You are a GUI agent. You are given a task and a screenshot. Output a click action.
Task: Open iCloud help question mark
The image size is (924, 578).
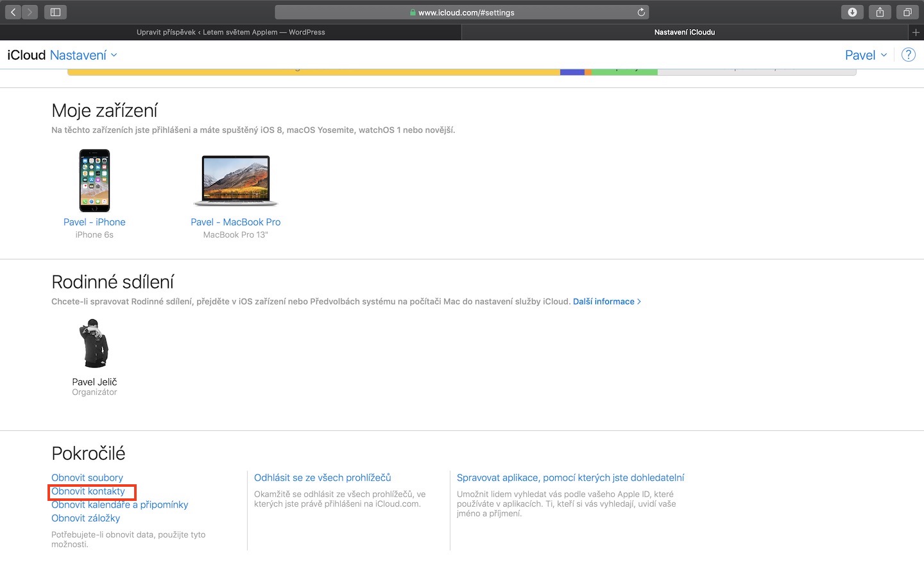[x=909, y=55]
